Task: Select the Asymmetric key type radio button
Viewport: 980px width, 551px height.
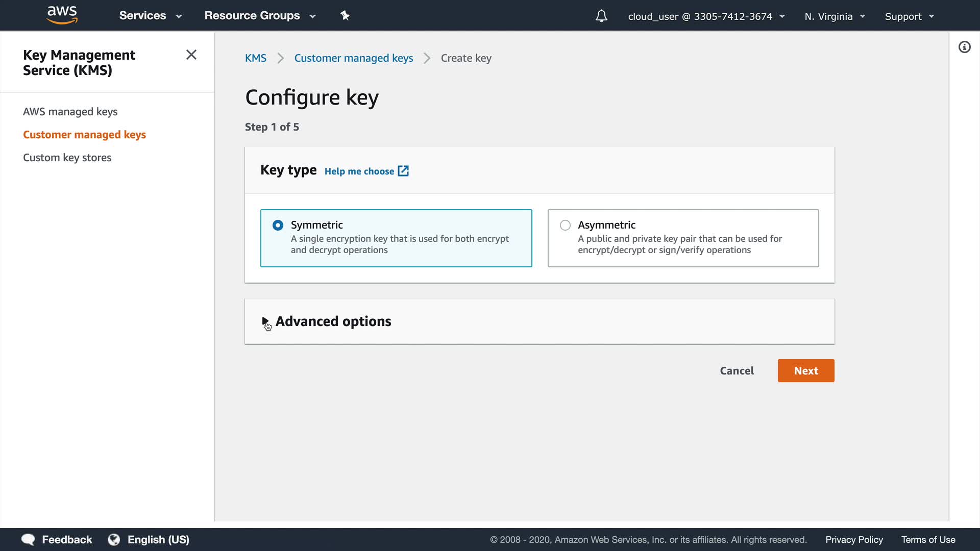Action: 565,225
